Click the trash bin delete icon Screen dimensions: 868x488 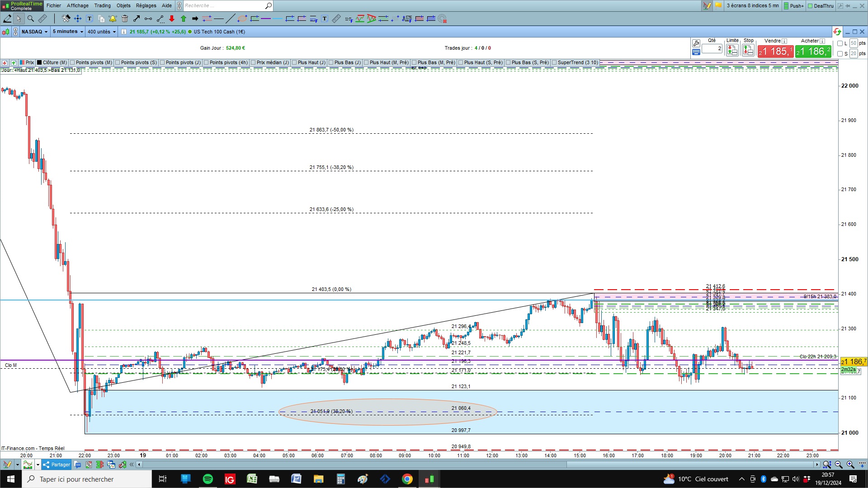(125, 19)
